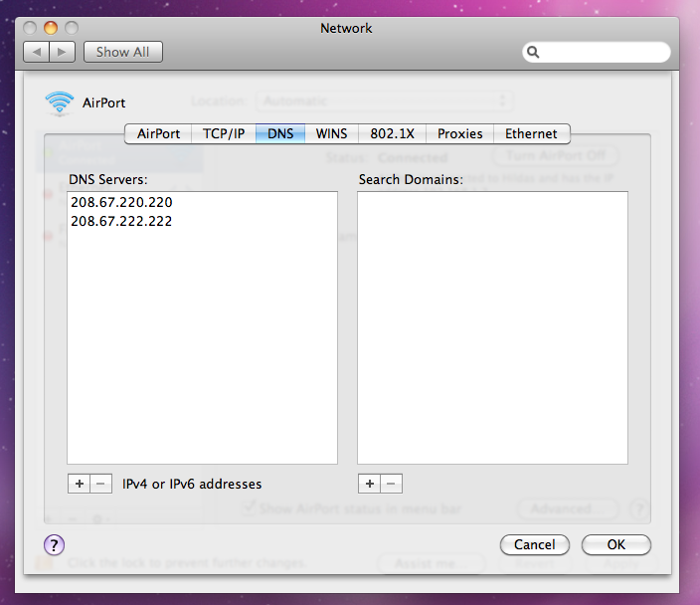The height and width of the screenshot is (605, 700).
Task: Click the AirPort Wi-Fi icon
Action: tap(59, 103)
